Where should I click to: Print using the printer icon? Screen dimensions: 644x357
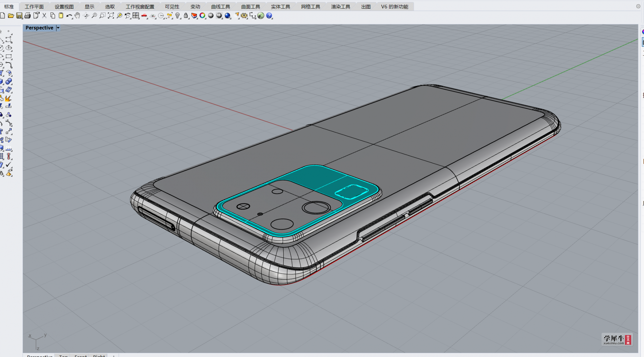click(28, 15)
